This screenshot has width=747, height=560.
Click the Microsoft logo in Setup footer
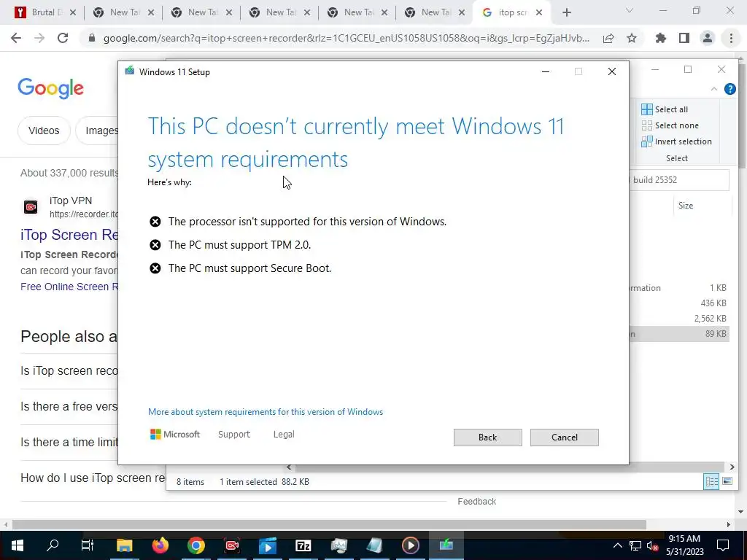[175, 435]
